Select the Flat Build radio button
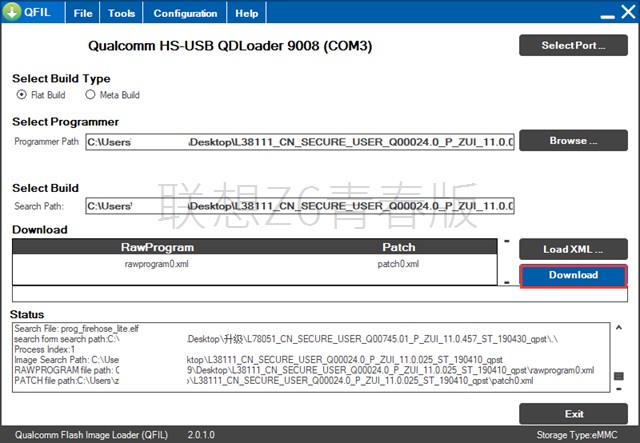This screenshot has width=640, height=443. 22,95
